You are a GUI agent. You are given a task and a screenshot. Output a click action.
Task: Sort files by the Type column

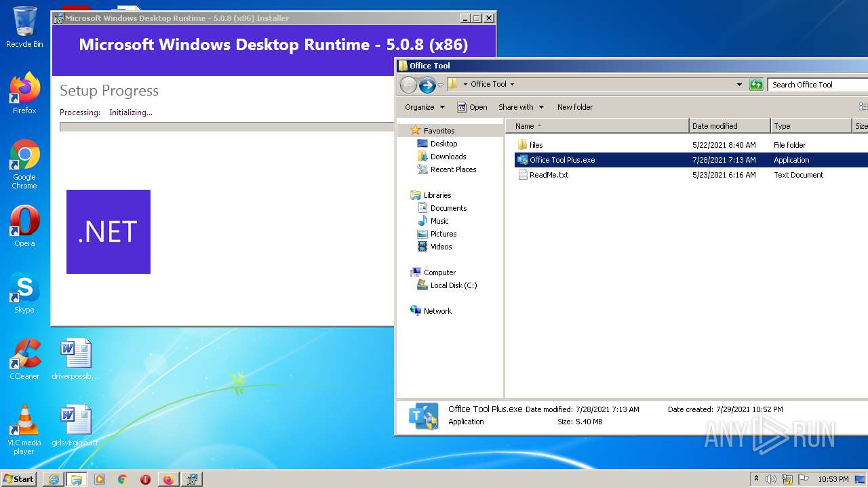tap(811, 126)
